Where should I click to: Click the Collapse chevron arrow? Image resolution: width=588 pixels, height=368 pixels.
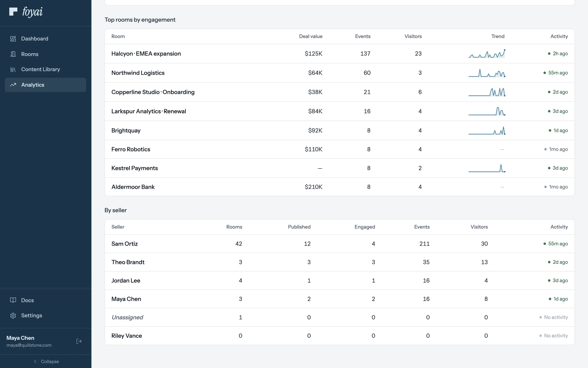pyautogui.click(x=35, y=361)
